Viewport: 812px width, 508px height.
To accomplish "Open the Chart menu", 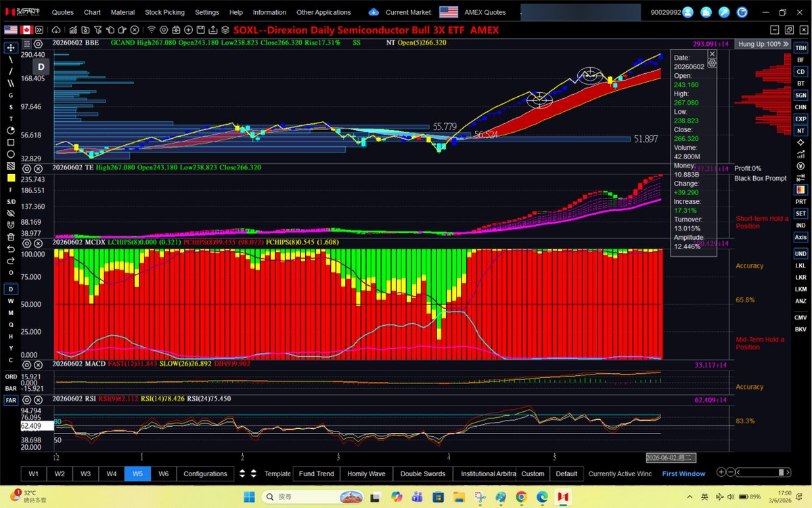I will (92, 12).
